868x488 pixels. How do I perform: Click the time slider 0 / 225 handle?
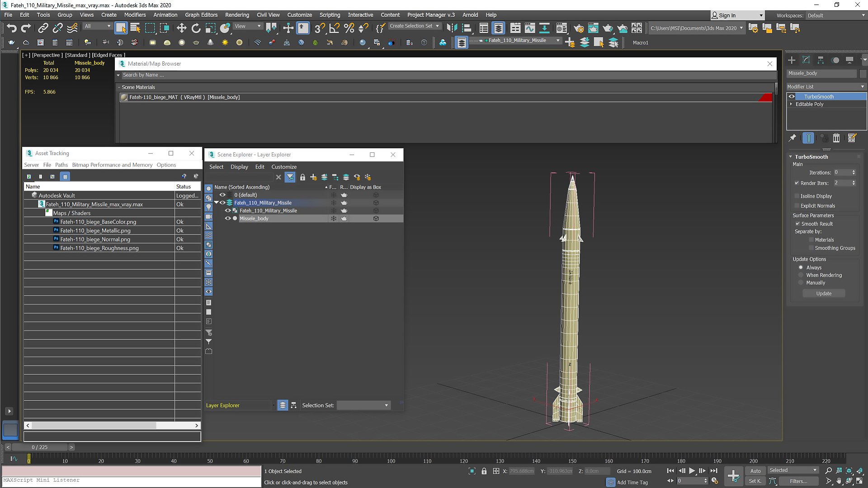pos(40,447)
